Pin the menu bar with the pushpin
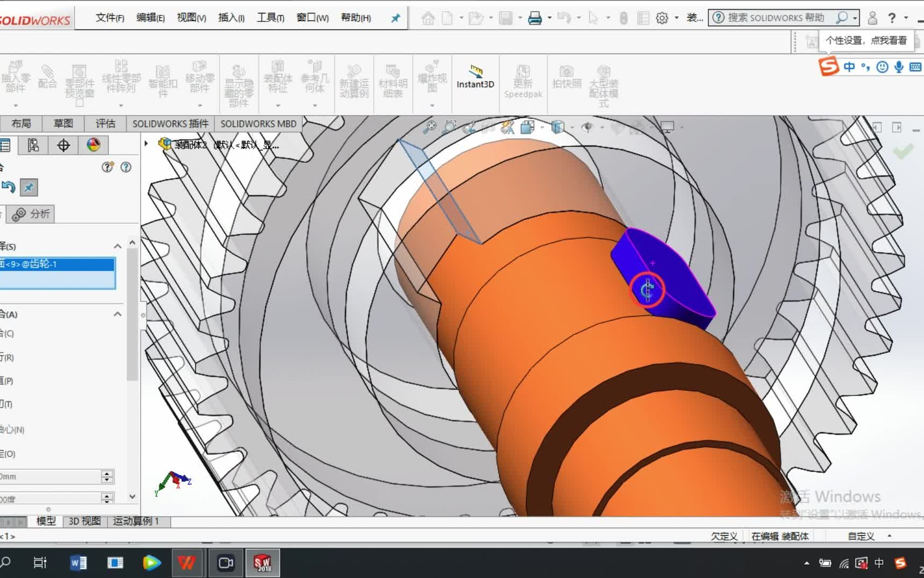This screenshot has height=578, width=924. (396, 18)
